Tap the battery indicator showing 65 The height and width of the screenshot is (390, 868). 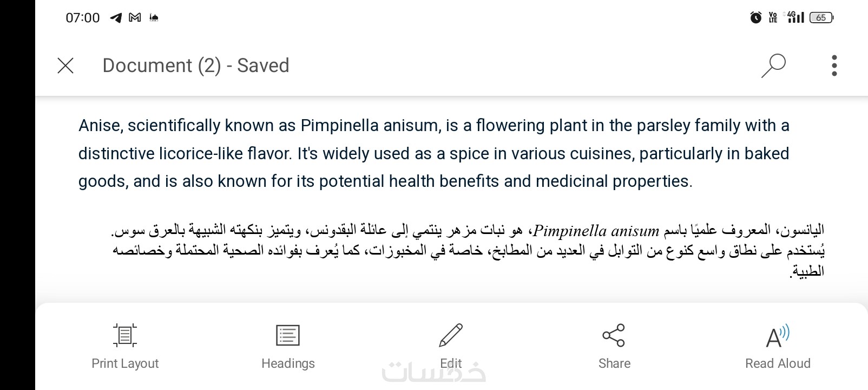tap(821, 18)
